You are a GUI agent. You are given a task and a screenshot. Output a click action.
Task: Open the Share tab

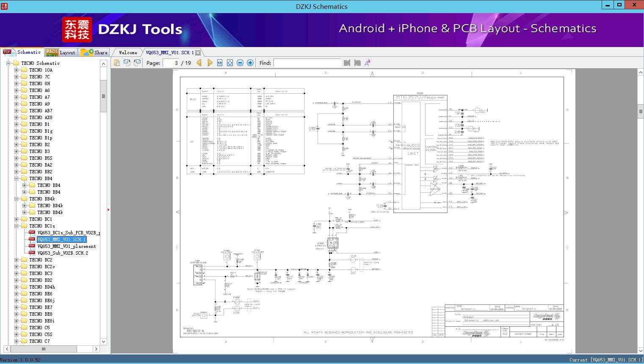[x=94, y=53]
